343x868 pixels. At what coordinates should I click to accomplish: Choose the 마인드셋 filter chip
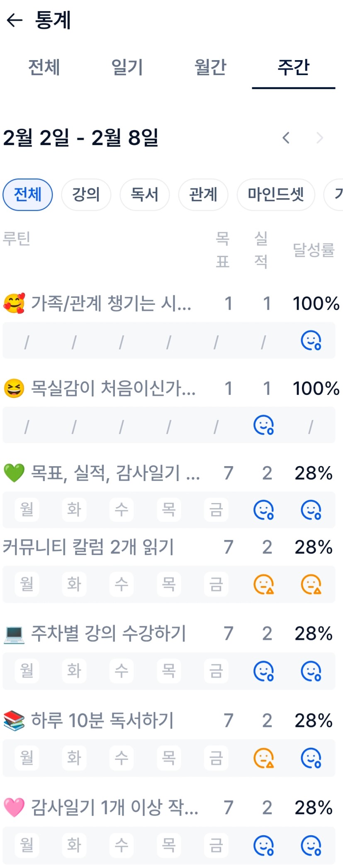point(276,195)
